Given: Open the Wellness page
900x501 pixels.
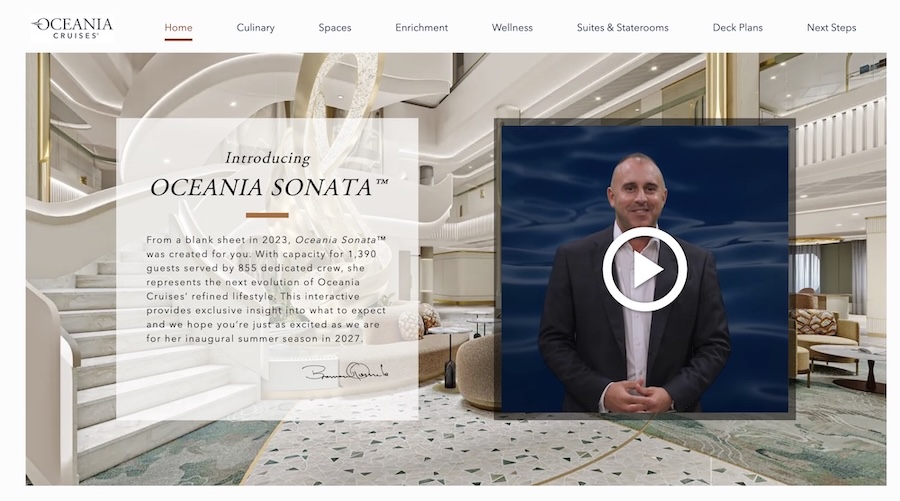Looking at the screenshot, I should tap(512, 28).
